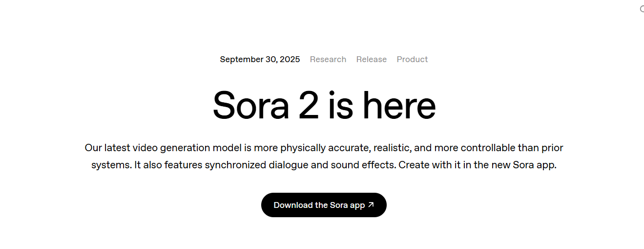The image size is (644, 249).
Task: Click the phrase "prior systems" in the description
Action: 552,148
